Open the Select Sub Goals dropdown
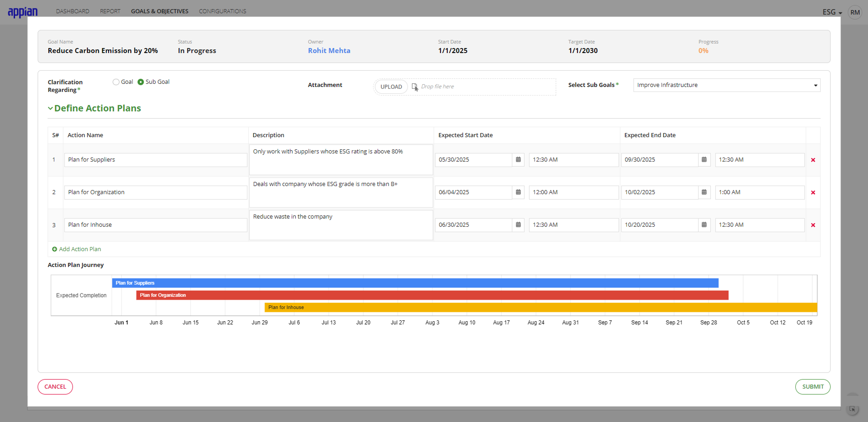This screenshot has width=868, height=422. (727, 85)
